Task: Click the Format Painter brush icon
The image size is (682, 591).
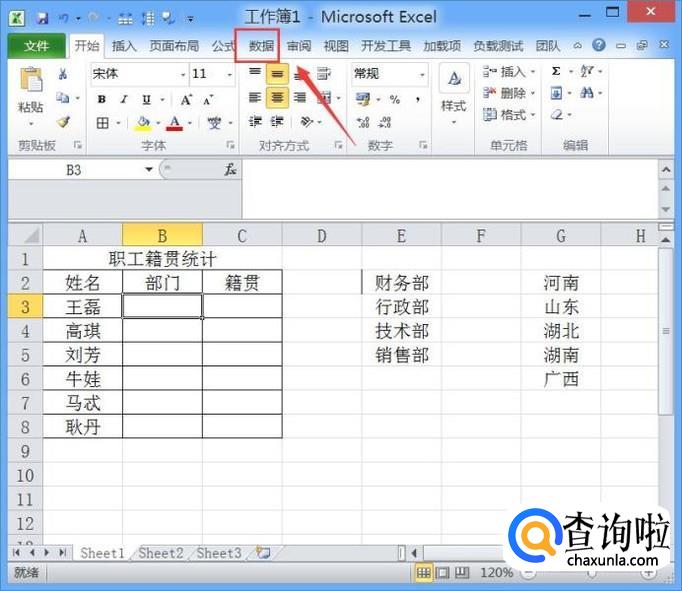Action: click(x=63, y=122)
